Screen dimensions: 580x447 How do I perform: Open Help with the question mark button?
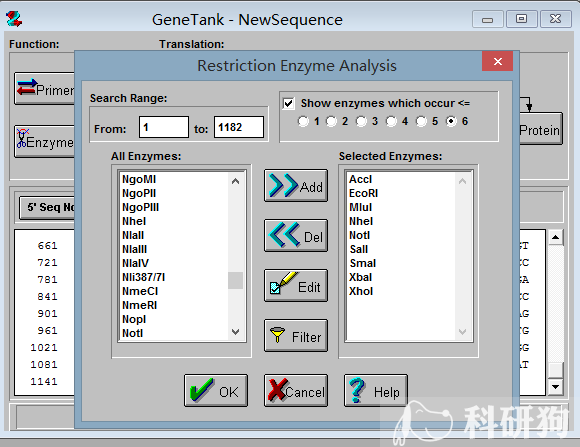coord(376,390)
